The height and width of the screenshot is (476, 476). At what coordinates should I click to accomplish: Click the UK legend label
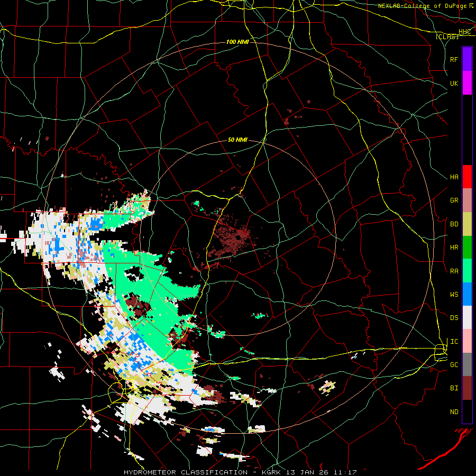coord(454,83)
